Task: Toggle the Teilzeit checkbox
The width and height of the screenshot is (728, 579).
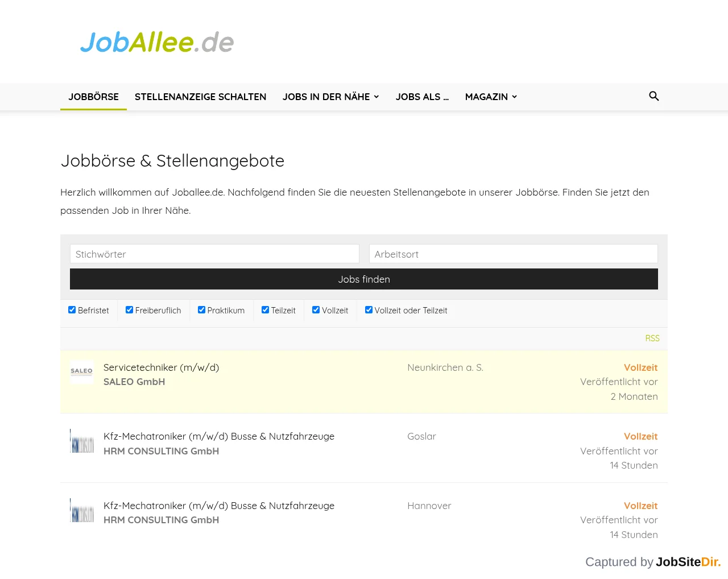Action: point(265,310)
